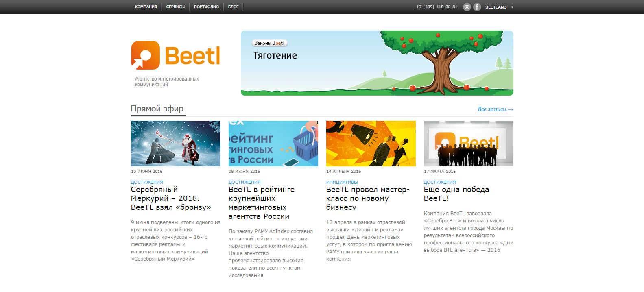The image size is (644, 292).
Task: Open the Darth Vader and Santa thumbnail
Action: [176, 144]
